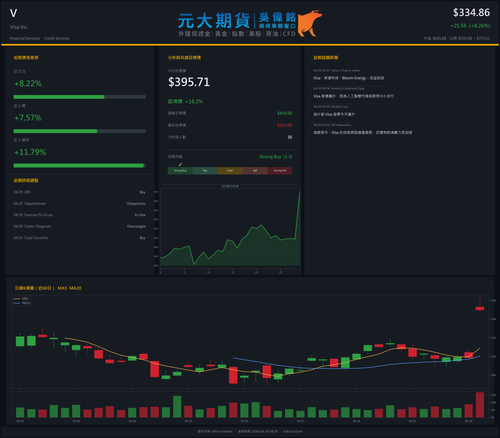Open the Investor's Business Daily Visa headline
Viewport: 500px width, 438px height.
pos(353,96)
